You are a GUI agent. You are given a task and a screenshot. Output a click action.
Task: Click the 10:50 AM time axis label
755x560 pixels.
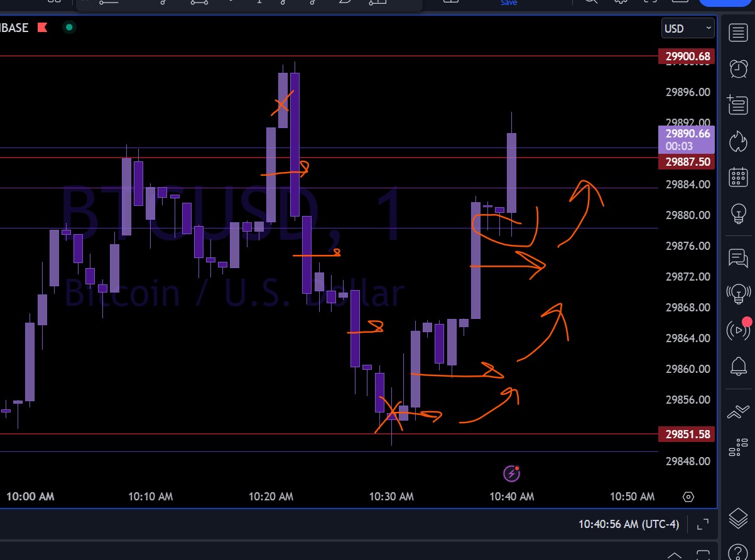click(x=632, y=497)
